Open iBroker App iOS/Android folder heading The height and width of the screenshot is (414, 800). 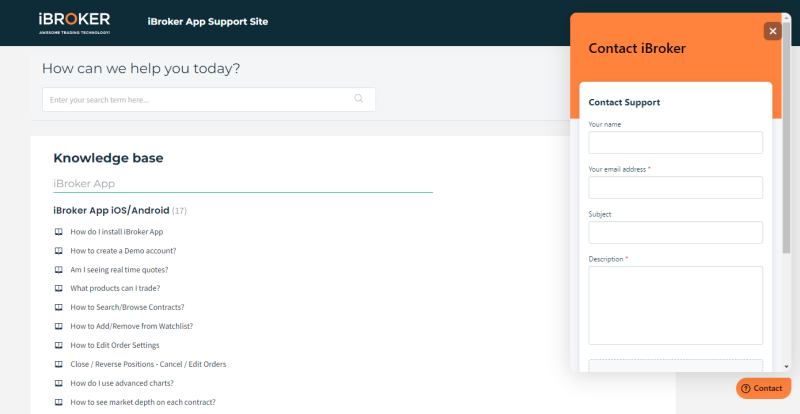click(x=111, y=210)
